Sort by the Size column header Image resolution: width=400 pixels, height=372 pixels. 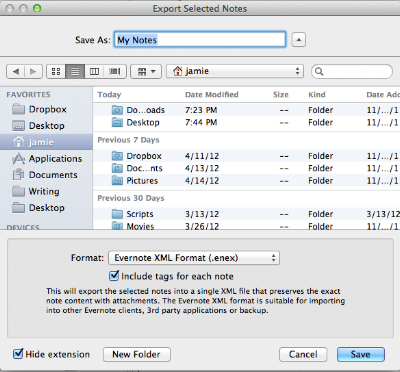click(x=281, y=95)
